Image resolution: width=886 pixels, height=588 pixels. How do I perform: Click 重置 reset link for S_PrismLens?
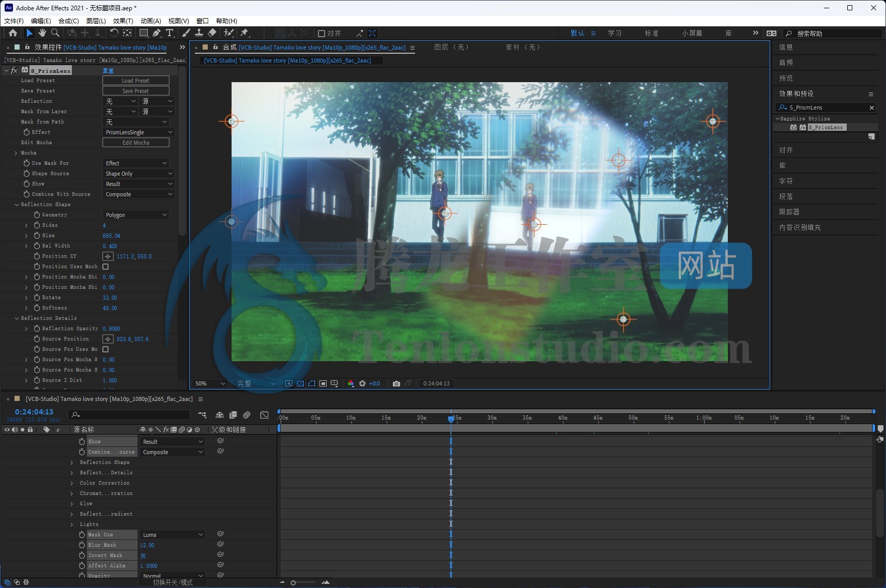click(108, 71)
